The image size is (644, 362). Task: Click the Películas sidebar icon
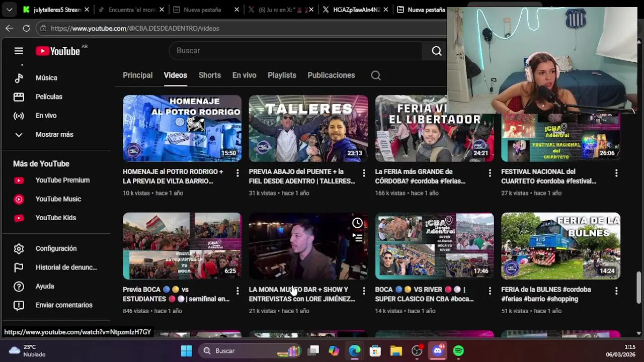[x=19, y=97]
